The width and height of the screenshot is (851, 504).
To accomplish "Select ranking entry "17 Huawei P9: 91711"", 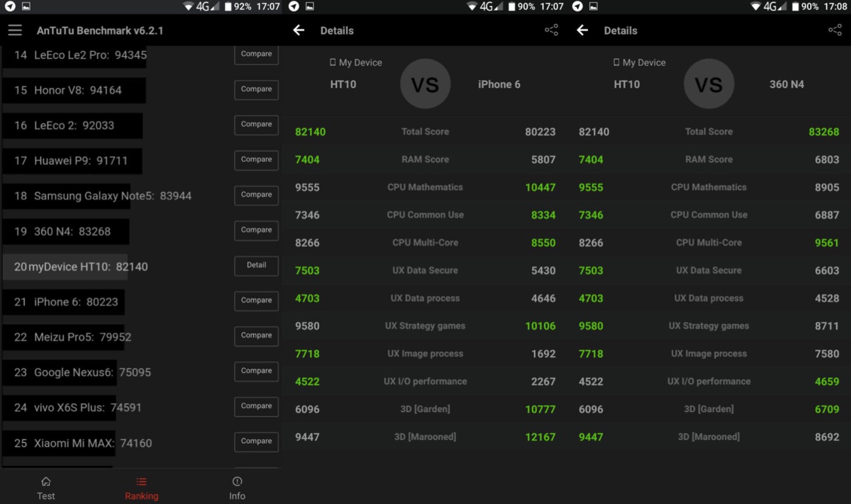I will click(71, 161).
